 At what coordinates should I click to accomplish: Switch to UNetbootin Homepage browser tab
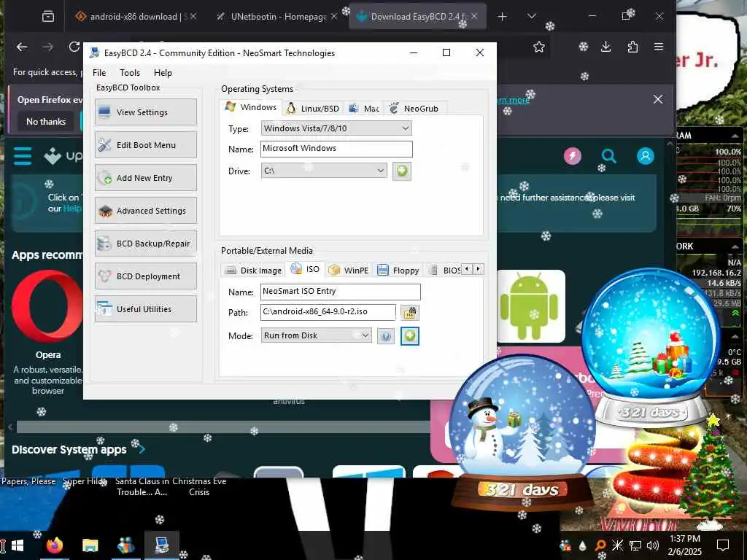pos(276,16)
